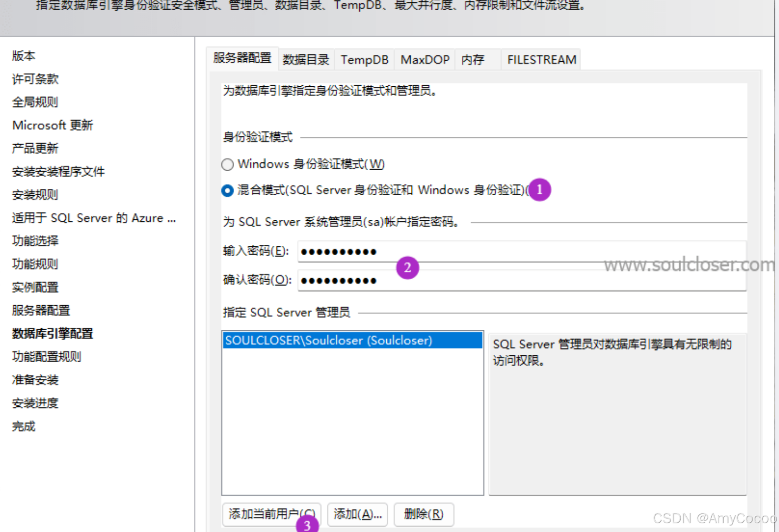Switch to the 数据目录 tab
This screenshot has width=779, height=532.
[306, 59]
